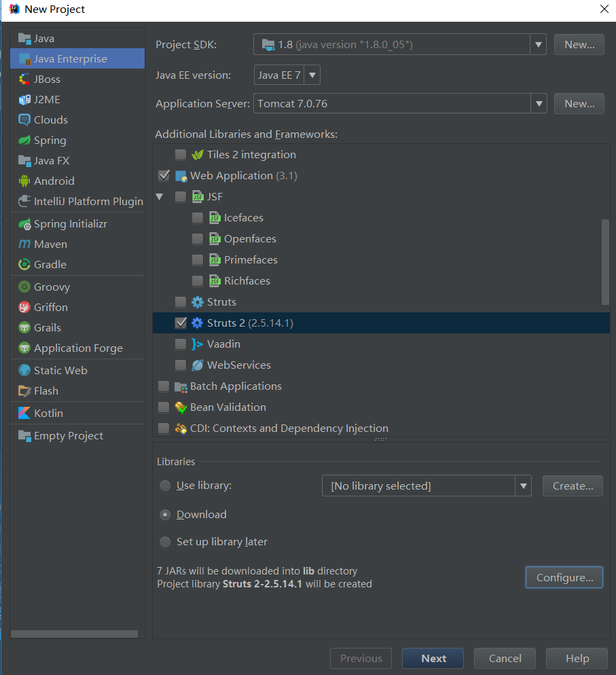Uncheck the Struts 2 checkbox
616x675 pixels.
(x=181, y=323)
